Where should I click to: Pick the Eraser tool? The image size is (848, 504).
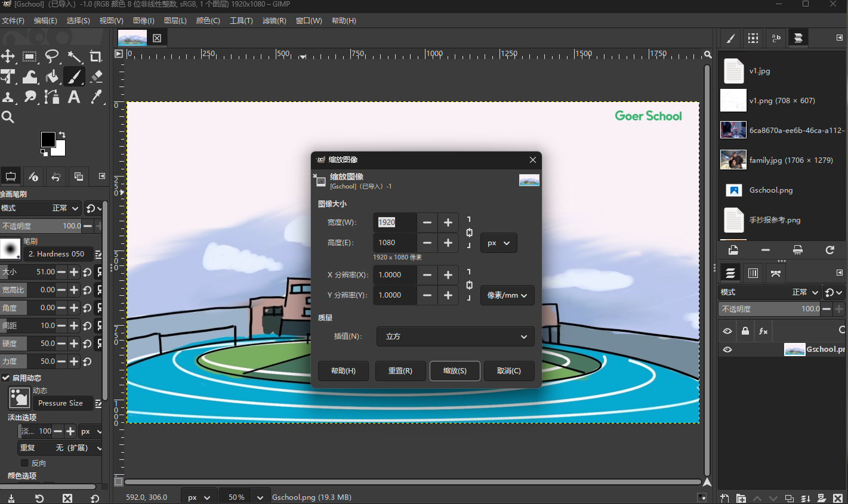click(x=96, y=76)
